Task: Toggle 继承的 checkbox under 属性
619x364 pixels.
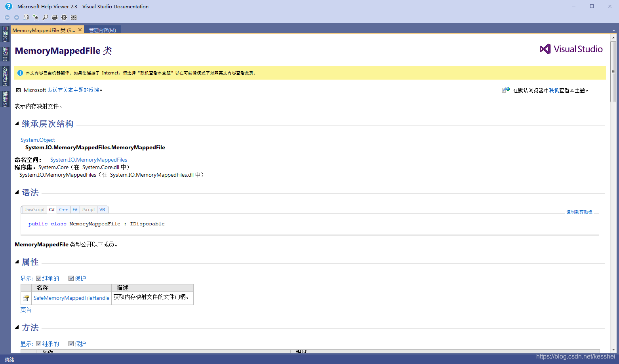Action: pyautogui.click(x=38, y=278)
